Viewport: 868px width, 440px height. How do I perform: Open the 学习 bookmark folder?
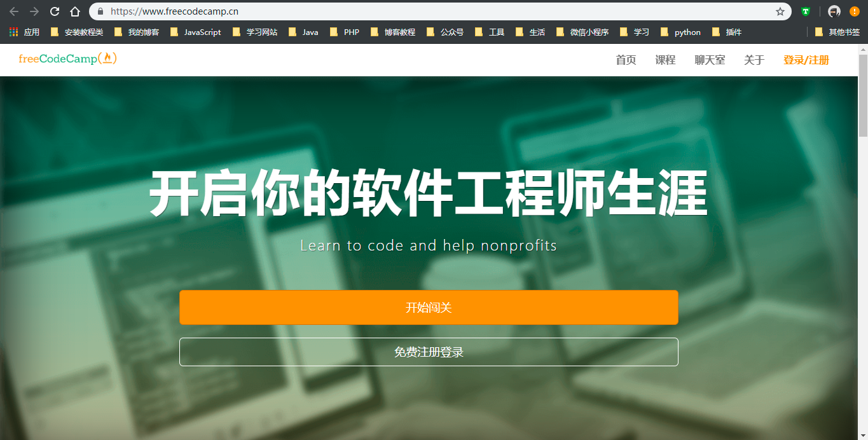635,32
